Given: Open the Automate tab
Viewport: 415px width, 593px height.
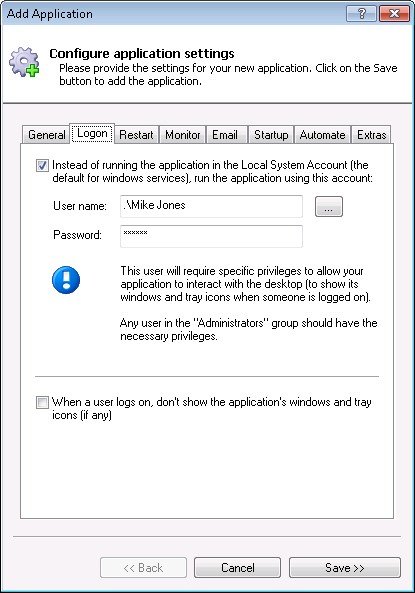Looking at the screenshot, I should [322, 135].
